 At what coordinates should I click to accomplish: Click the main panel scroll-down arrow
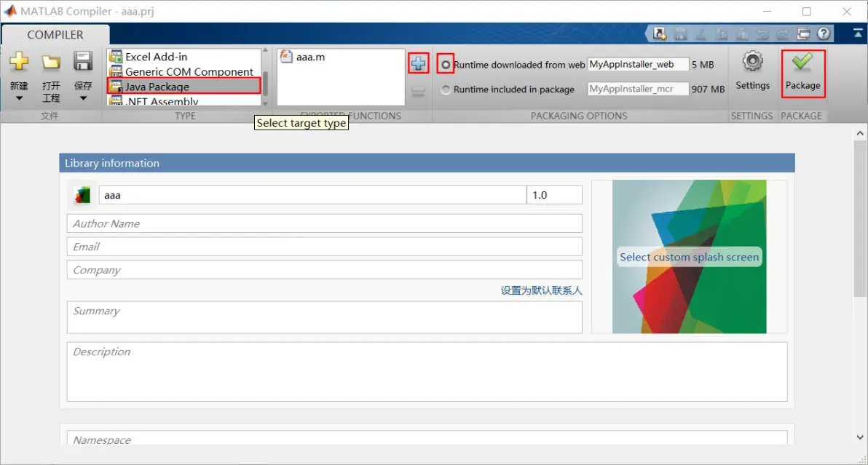[x=860, y=437]
